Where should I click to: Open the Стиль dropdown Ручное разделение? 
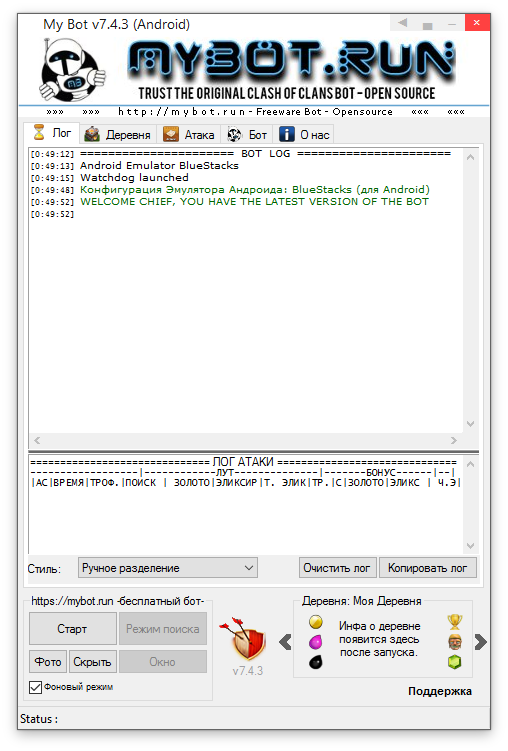click(168, 568)
